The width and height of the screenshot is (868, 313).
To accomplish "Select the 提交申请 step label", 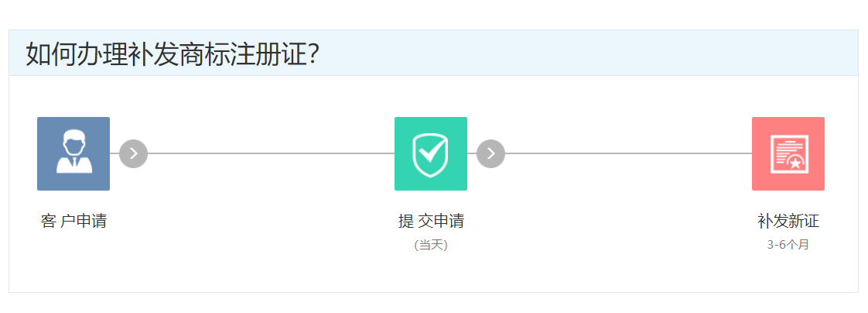I will coord(431,221).
